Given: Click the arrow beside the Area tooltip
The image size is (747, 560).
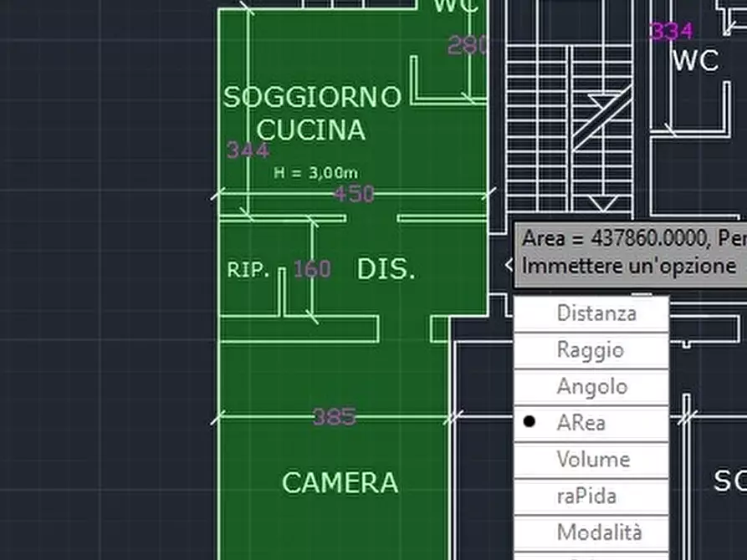Looking at the screenshot, I should pos(512,264).
